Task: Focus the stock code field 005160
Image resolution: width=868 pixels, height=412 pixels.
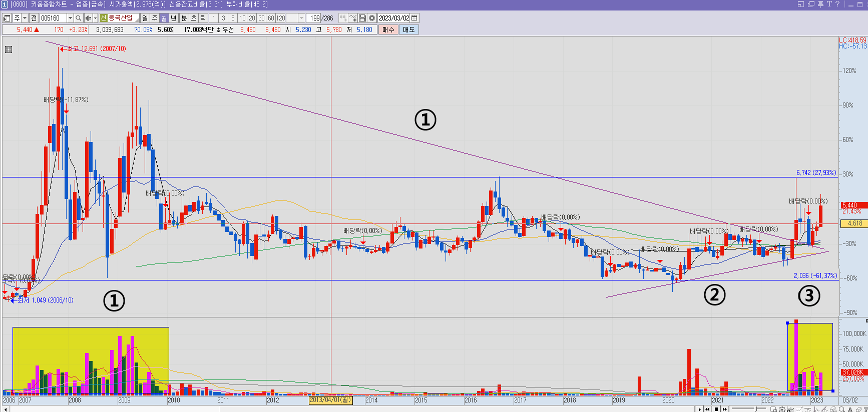Action: [x=53, y=18]
